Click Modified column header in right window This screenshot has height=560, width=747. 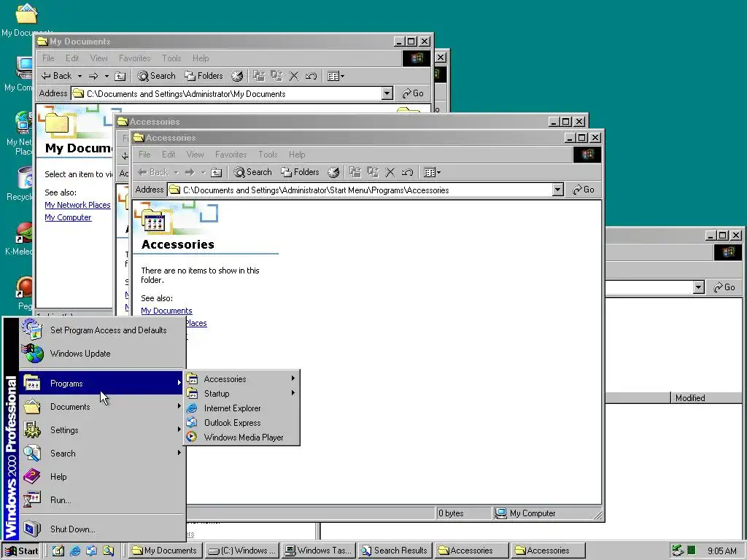[x=706, y=398]
